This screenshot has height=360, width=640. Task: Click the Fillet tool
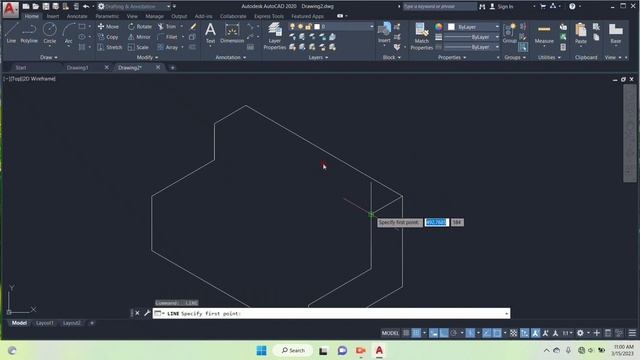click(168, 37)
